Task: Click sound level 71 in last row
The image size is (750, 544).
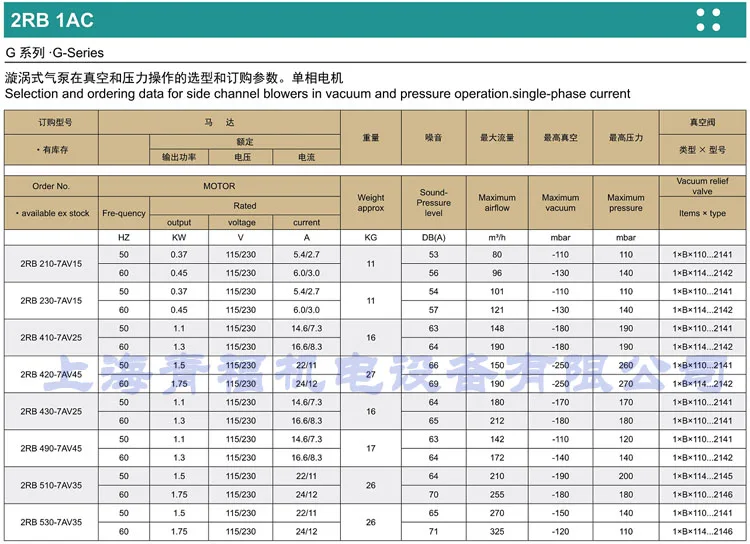Action: (x=433, y=532)
